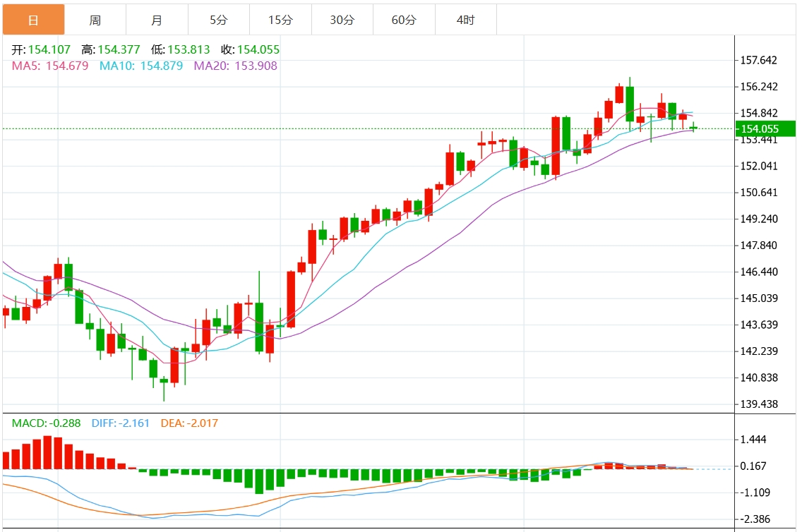Click the 143.639 price axis label

[x=759, y=325]
